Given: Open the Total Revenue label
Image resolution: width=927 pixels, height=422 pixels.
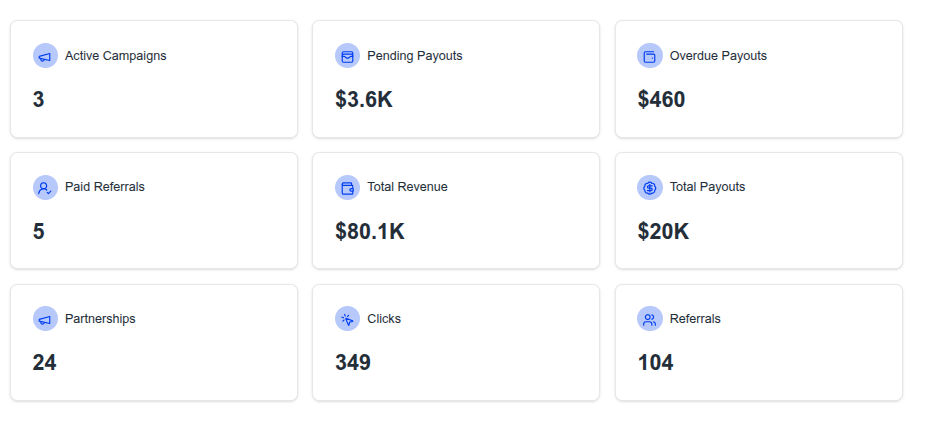Looking at the screenshot, I should pos(407,187).
